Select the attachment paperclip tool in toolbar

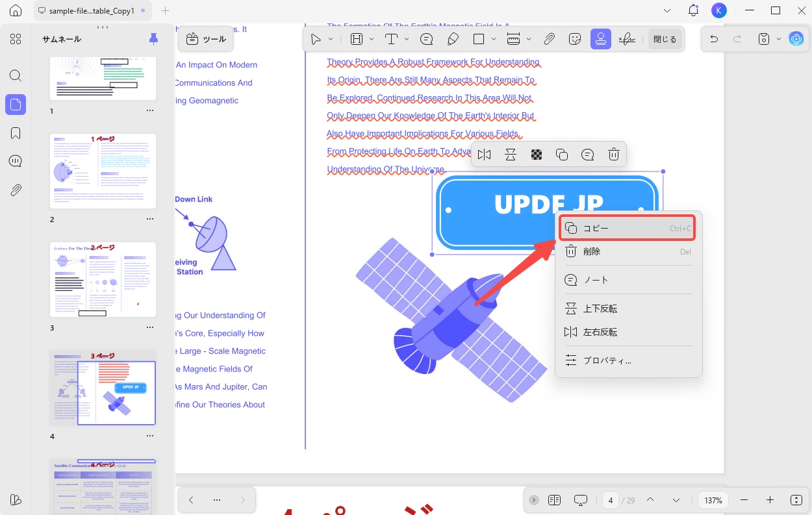(x=549, y=39)
